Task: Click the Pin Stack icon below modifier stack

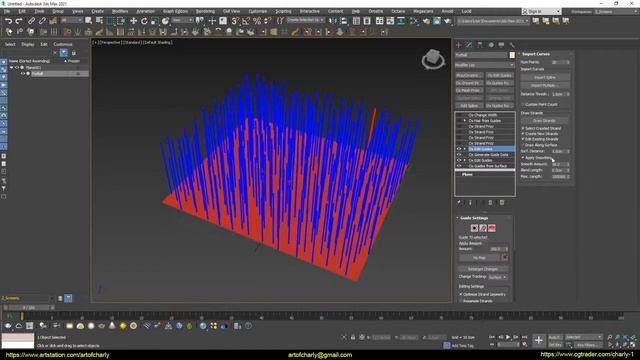Action: click(459, 202)
